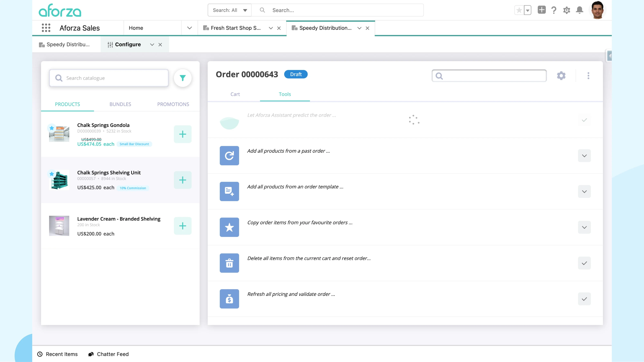
Task: Open the favorites list dropdown arrow
Action: coord(527,10)
